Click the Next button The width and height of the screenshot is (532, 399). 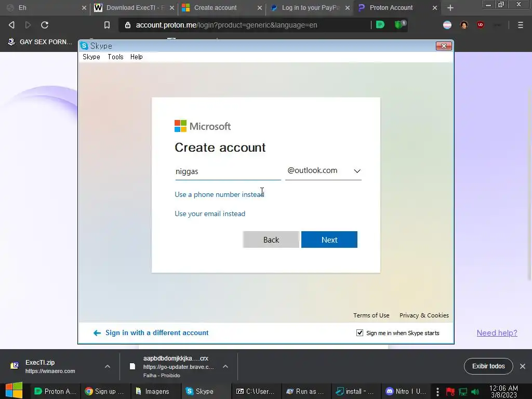(x=329, y=240)
